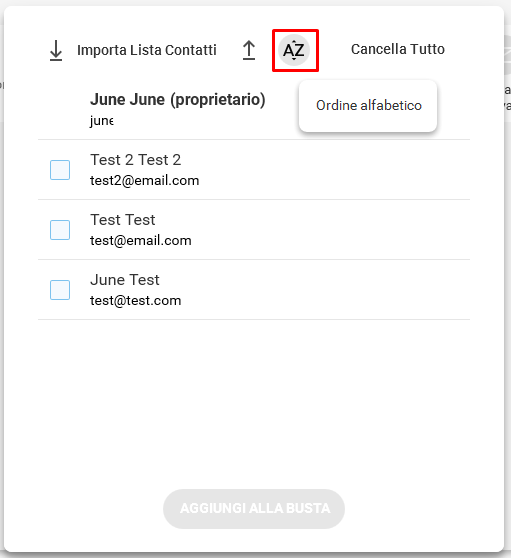Click Cancella Tutto to clear all
Viewport: 511px width, 558px height.
(398, 49)
